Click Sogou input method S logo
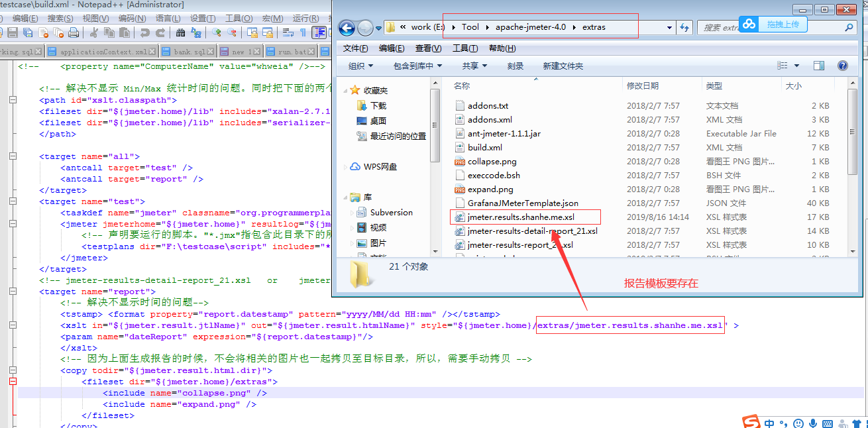 pos(750,422)
